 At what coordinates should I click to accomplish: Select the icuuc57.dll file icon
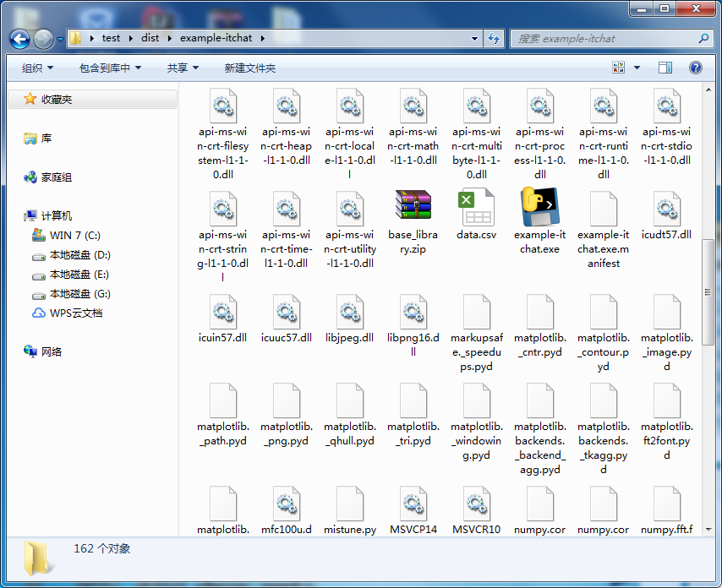287,312
